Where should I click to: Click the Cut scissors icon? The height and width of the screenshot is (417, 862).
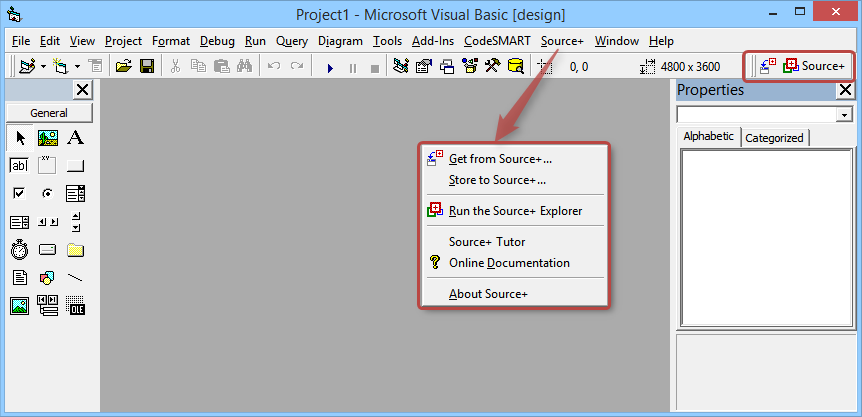click(x=175, y=66)
